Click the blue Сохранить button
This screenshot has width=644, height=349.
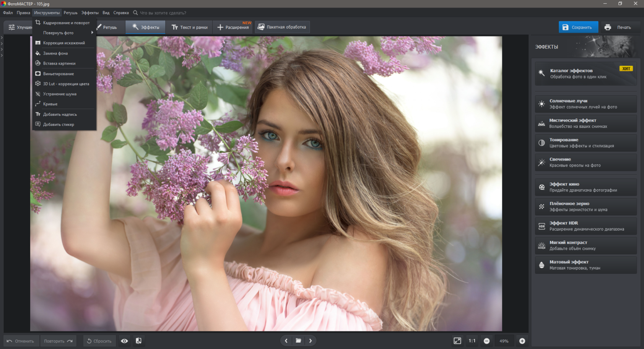578,27
